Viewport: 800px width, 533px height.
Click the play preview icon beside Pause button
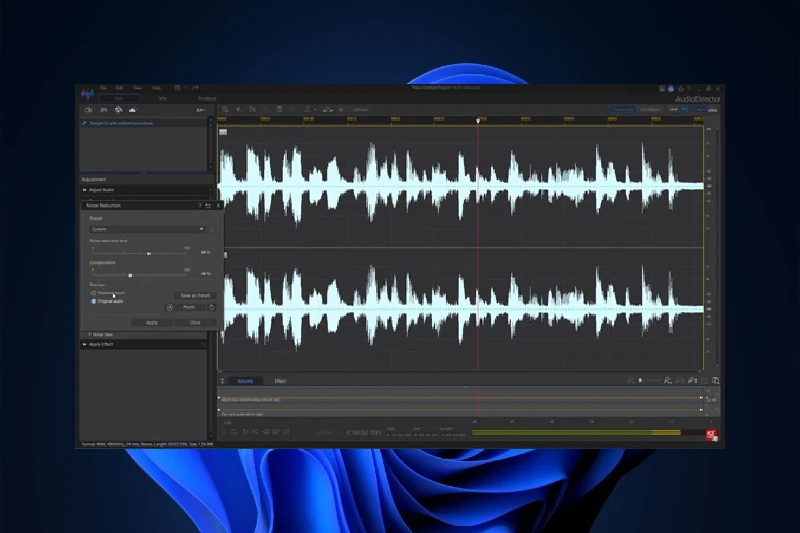click(170, 307)
